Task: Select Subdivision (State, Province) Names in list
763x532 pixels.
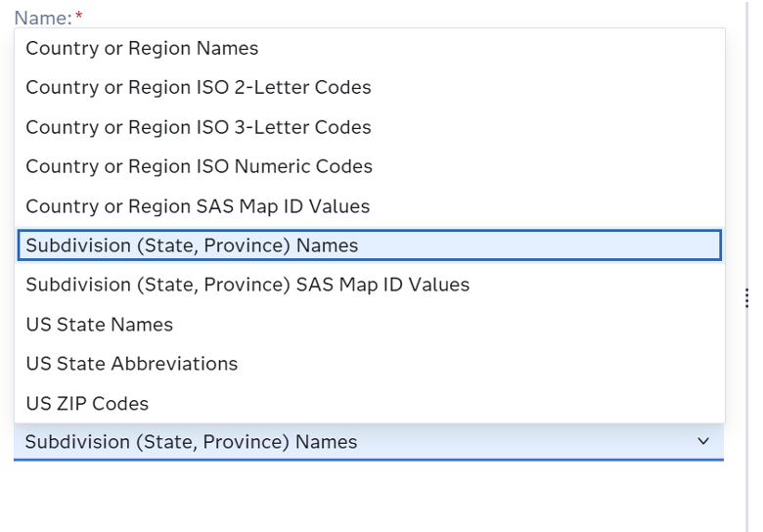Action: coord(192,245)
